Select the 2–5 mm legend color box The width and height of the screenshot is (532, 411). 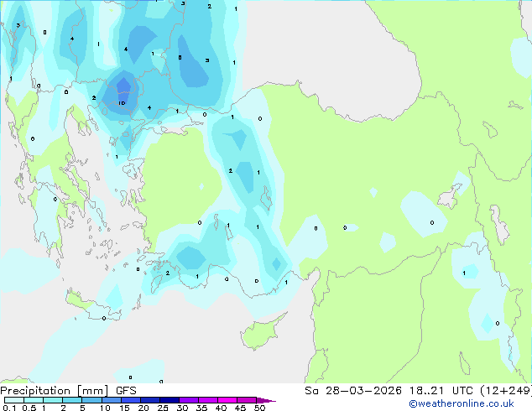pyautogui.click(x=72, y=400)
